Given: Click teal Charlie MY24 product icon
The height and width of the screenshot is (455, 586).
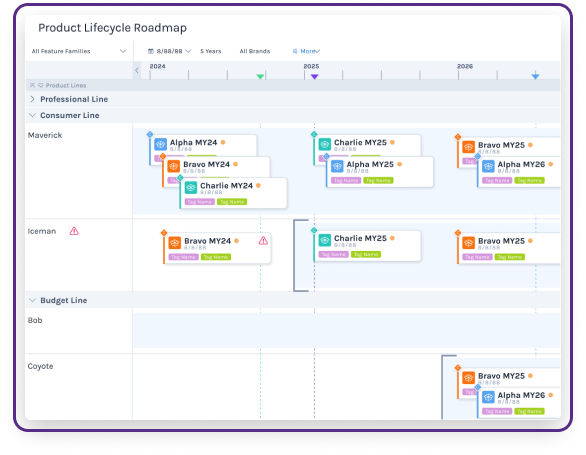Looking at the screenshot, I should pos(191,187).
